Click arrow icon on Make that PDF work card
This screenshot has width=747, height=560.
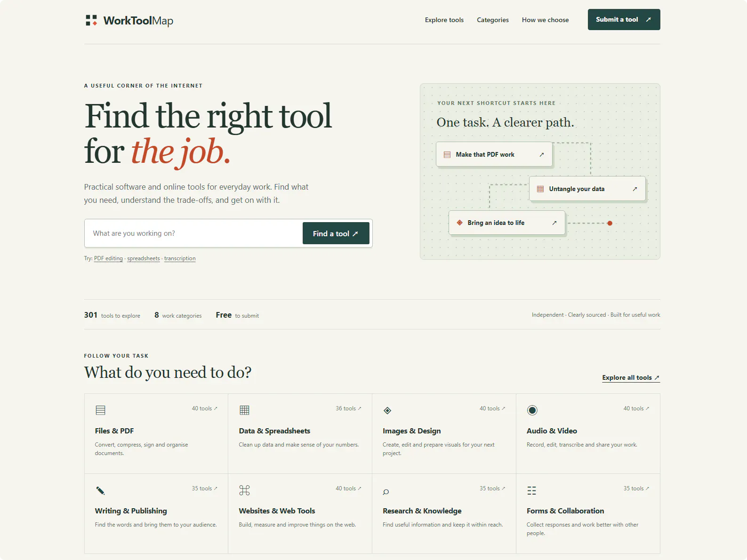542,154
